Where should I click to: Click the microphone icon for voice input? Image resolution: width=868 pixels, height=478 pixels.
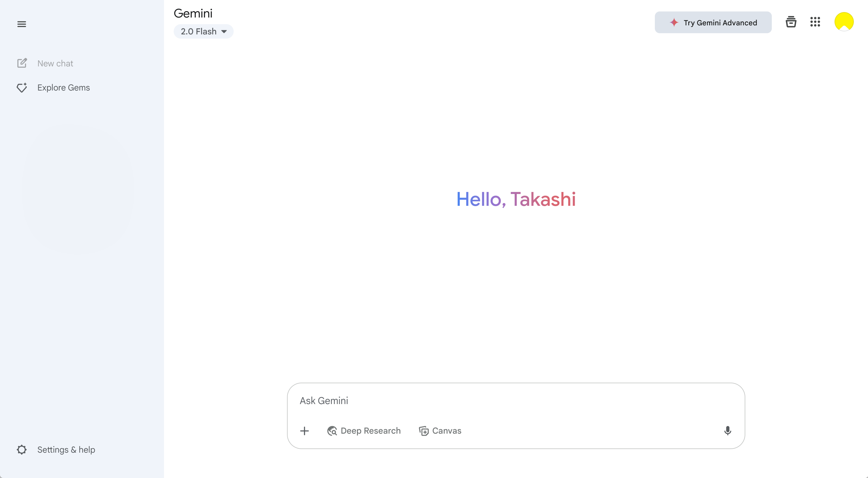(728, 431)
